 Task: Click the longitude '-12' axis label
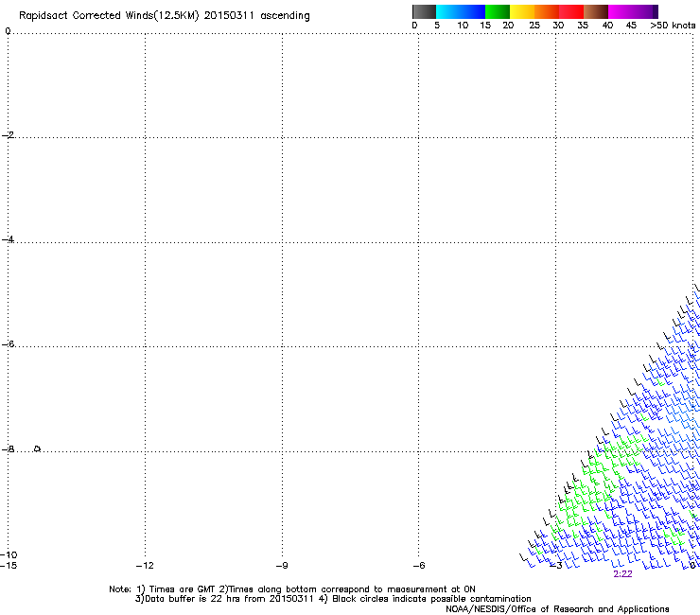tap(145, 566)
